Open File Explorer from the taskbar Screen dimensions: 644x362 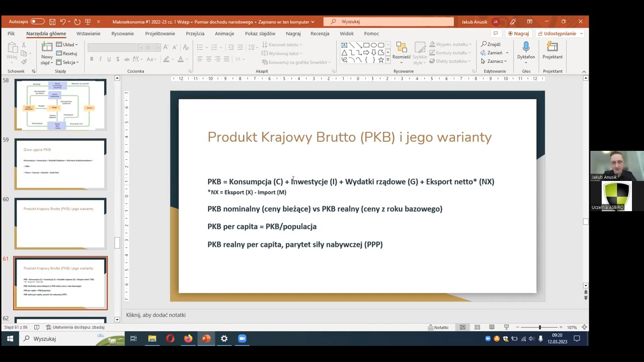coord(152,339)
